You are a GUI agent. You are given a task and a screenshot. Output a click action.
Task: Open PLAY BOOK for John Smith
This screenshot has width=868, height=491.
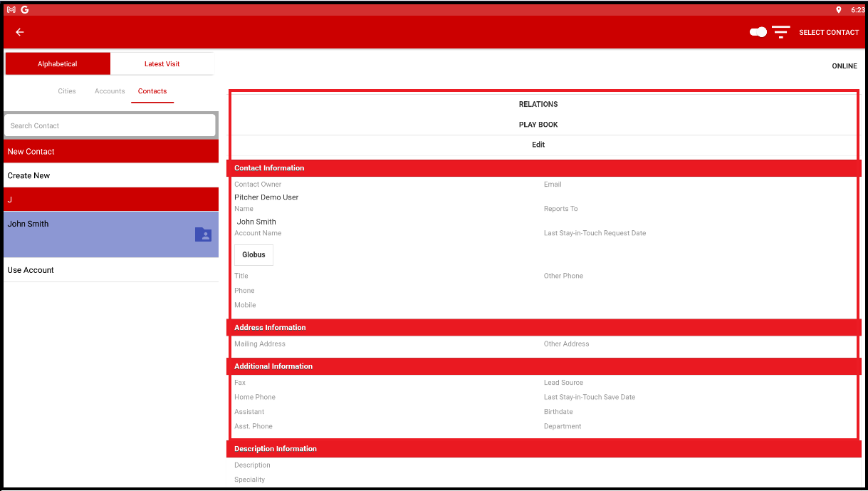click(x=538, y=124)
